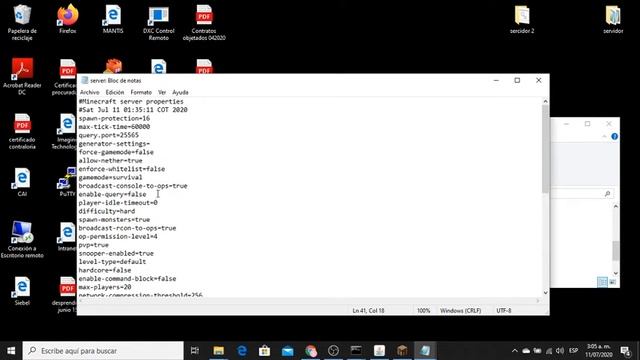Screen dimensions: 640x360
Task: Select the certificado contraloria PDF icon
Action: tap(22, 131)
